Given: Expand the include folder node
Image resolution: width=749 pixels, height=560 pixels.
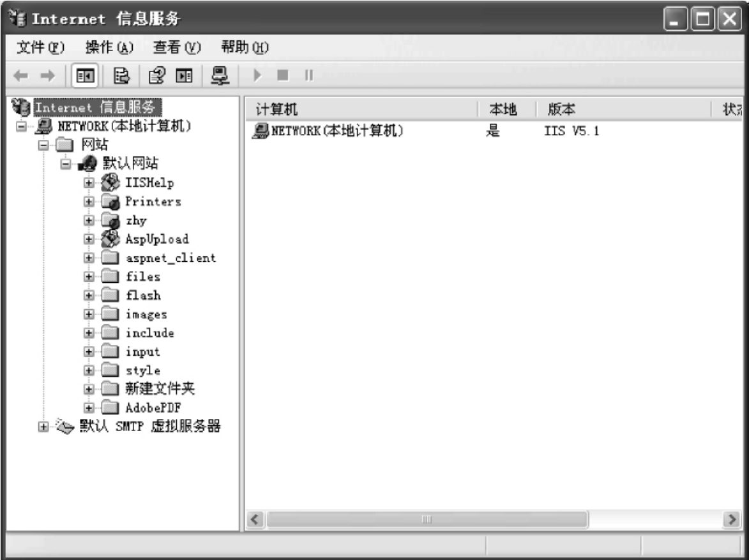Looking at the screenshot, I should (x=89, y=333).
